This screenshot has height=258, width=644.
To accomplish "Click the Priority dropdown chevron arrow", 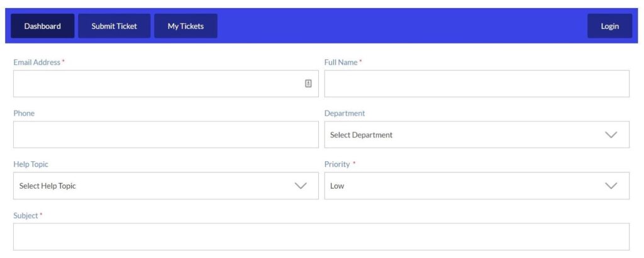I will (x=611, y=186).
